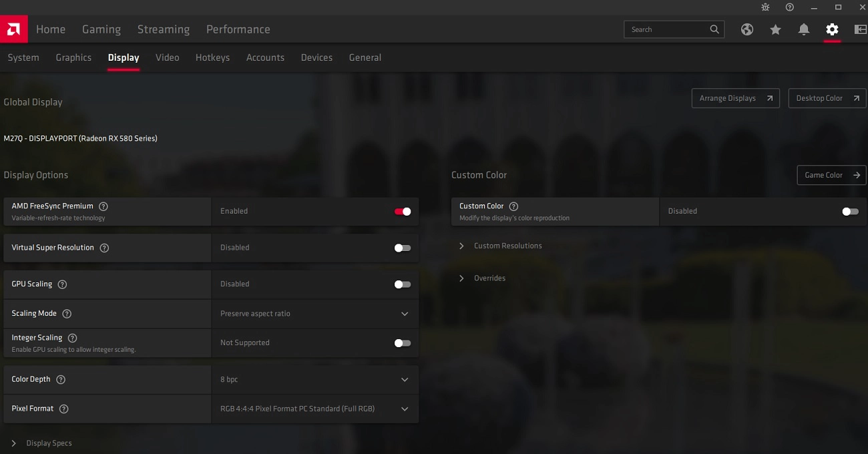
Task: Click "Modify the display's color reproduction" text
Action: click(515, 218)
